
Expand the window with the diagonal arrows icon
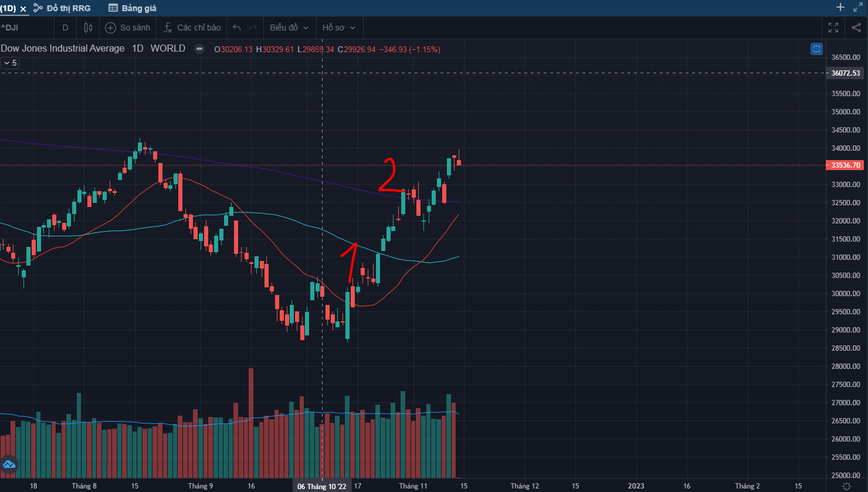857,8
